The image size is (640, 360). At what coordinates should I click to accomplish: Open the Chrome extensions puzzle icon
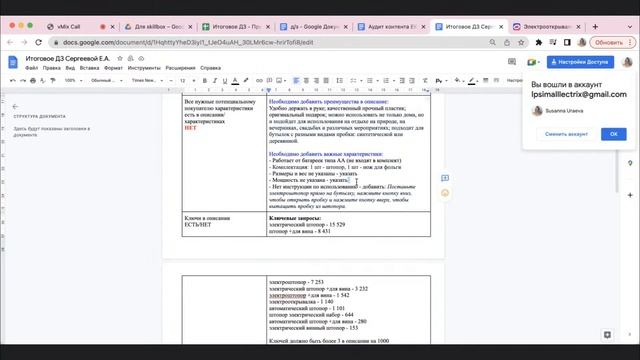point(539,42)
